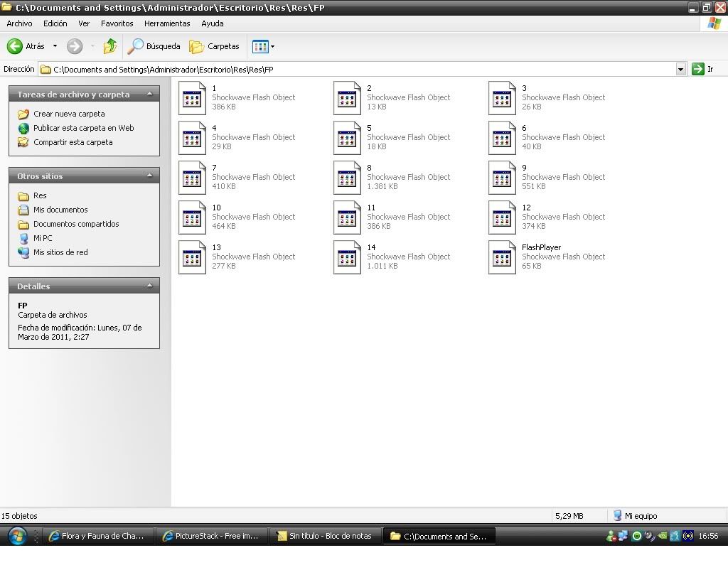
Task: Click the 1.011 KB size of file 14
Action: (382, 266)
